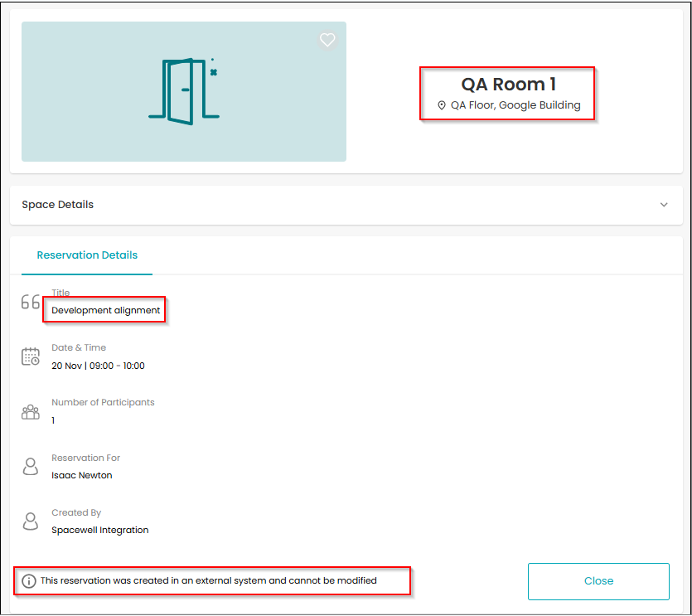Click the quotation marks title icon
The image size is (692, 616).
pyautogui.click(x=31, y=302)
